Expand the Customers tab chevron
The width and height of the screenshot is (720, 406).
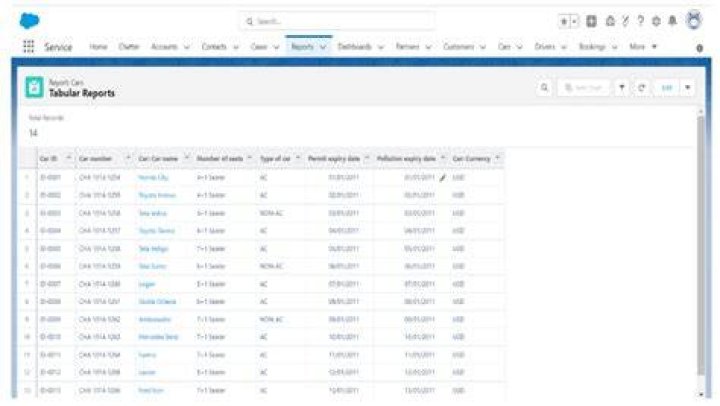tap(483, 47)
